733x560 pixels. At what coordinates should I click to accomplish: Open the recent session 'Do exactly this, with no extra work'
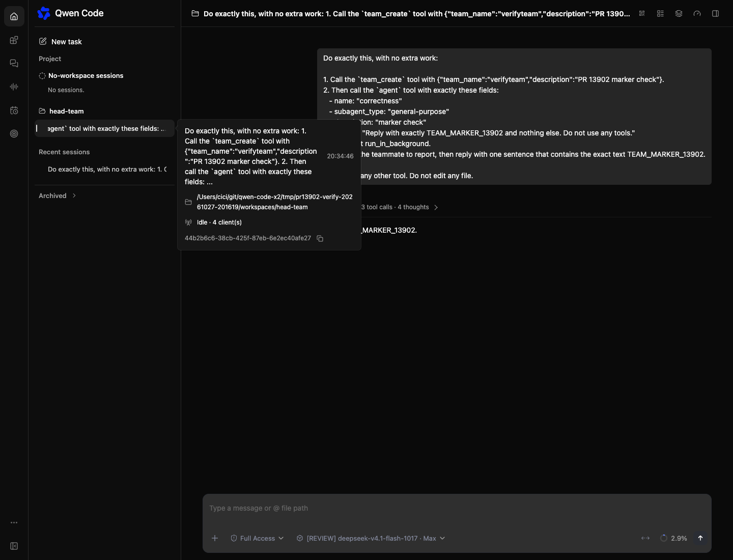click(x=107, y=169)
